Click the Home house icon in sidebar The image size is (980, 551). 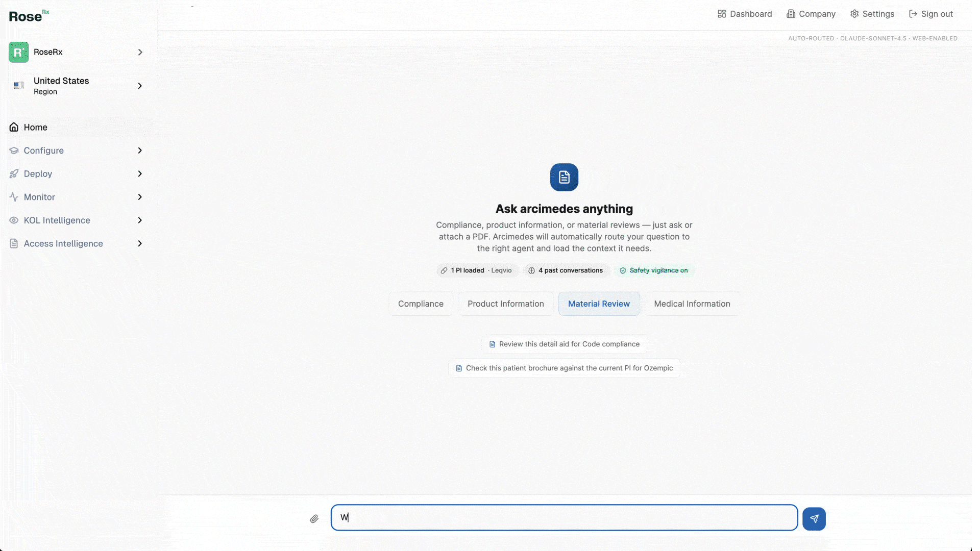click(14, 127)
